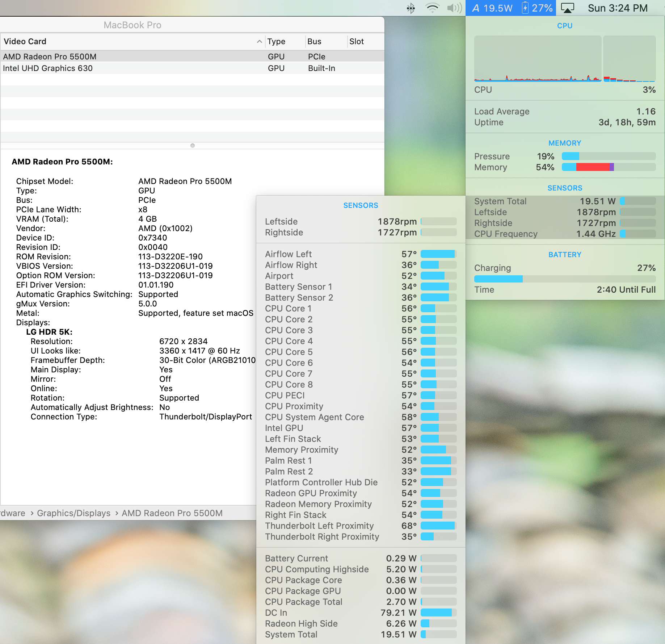This screenshot has height=644, width=665.
Task: Select the Platform Controller Hub Die row
Action: pyautogui.click(x=361, y=482)
